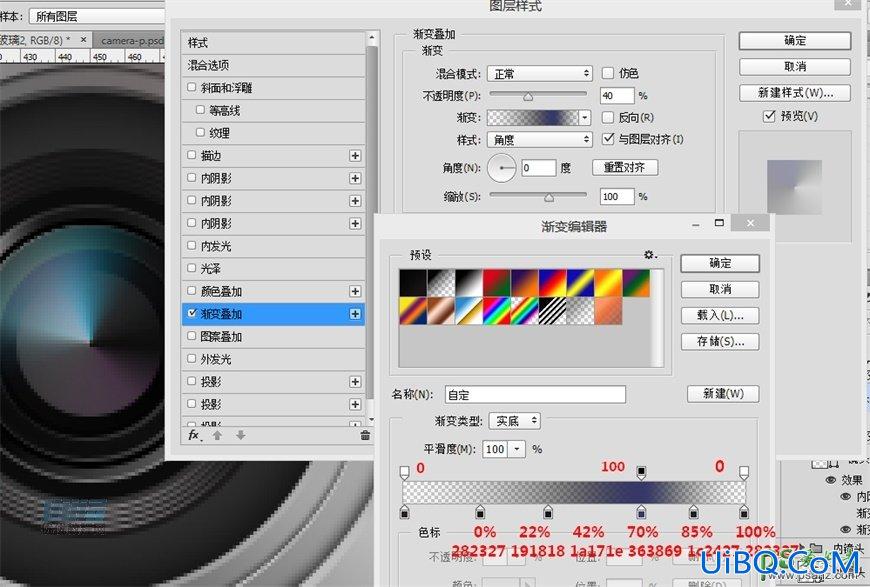Click the 角度 value field

click(x=539, y=168)
